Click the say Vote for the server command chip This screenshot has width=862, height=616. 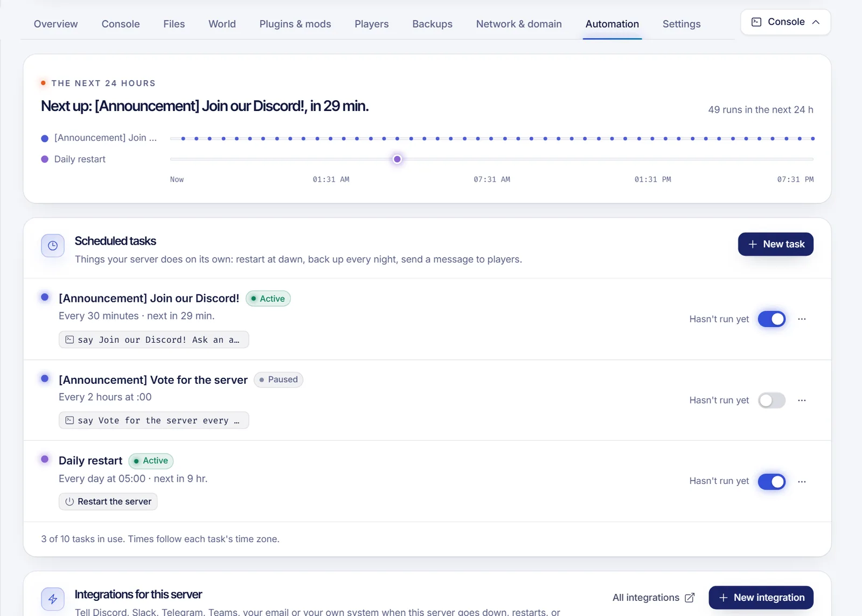click(x=154, y=420)
